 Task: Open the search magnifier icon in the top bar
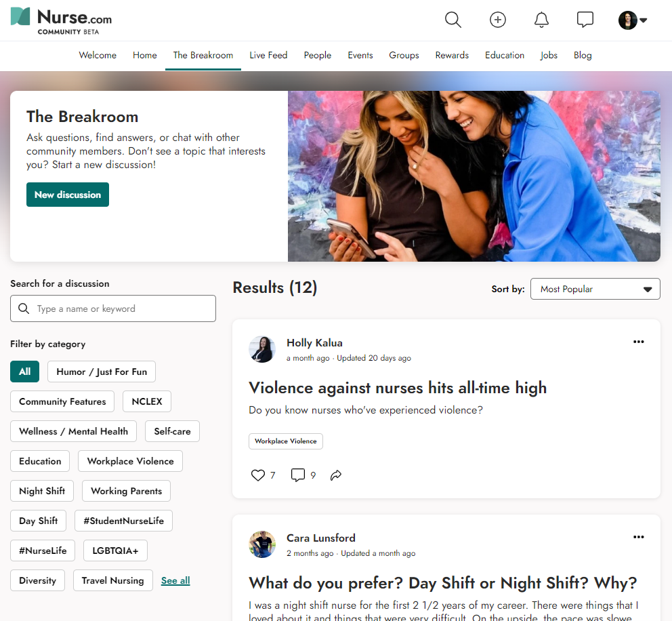coord(453,20)
